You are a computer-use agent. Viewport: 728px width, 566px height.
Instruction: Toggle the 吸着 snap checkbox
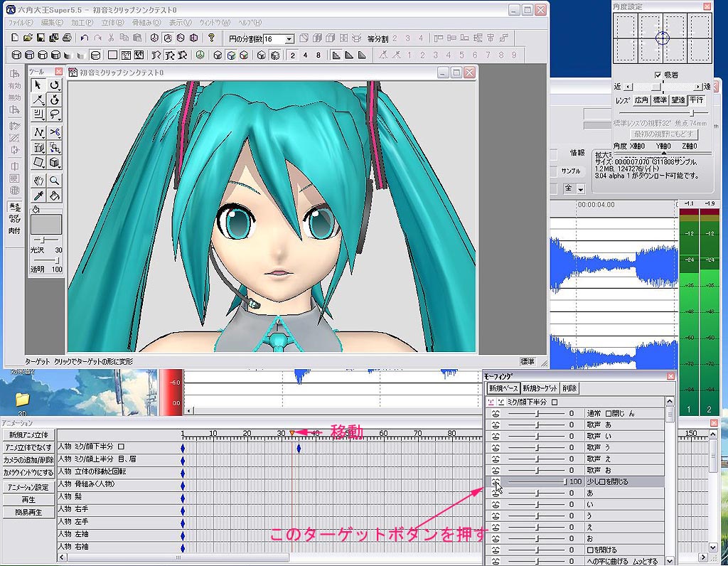(x=658, y=75)
